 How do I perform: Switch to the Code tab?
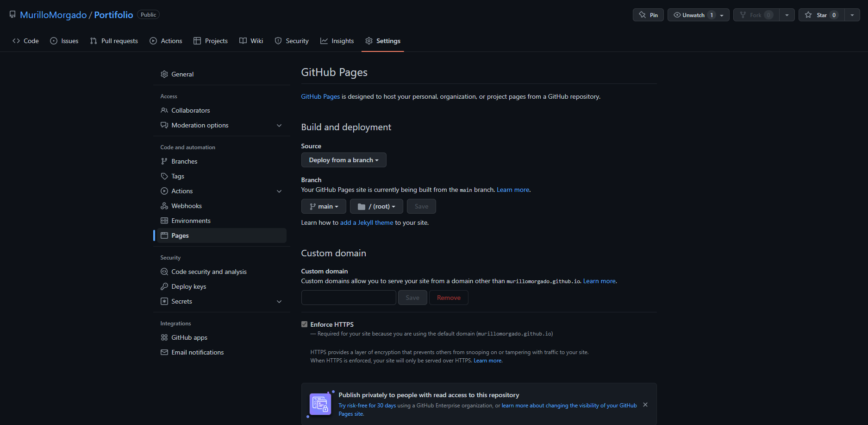tap(26, 41)
